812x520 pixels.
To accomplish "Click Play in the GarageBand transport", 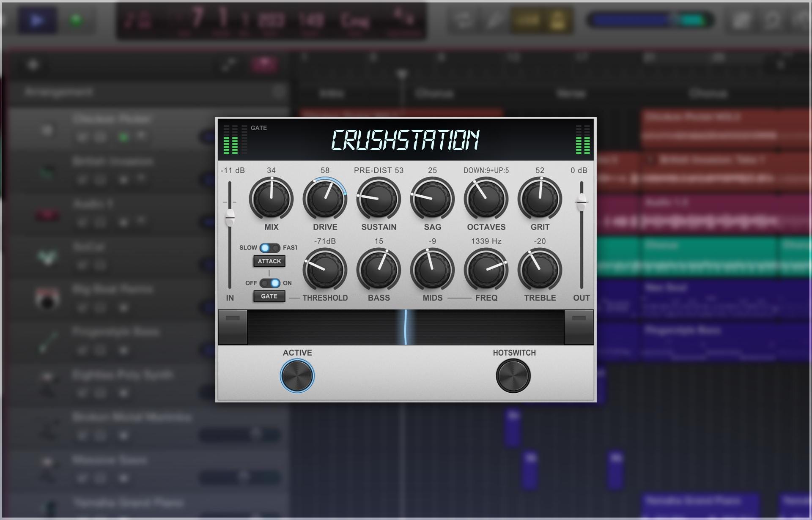I will 37,20.
